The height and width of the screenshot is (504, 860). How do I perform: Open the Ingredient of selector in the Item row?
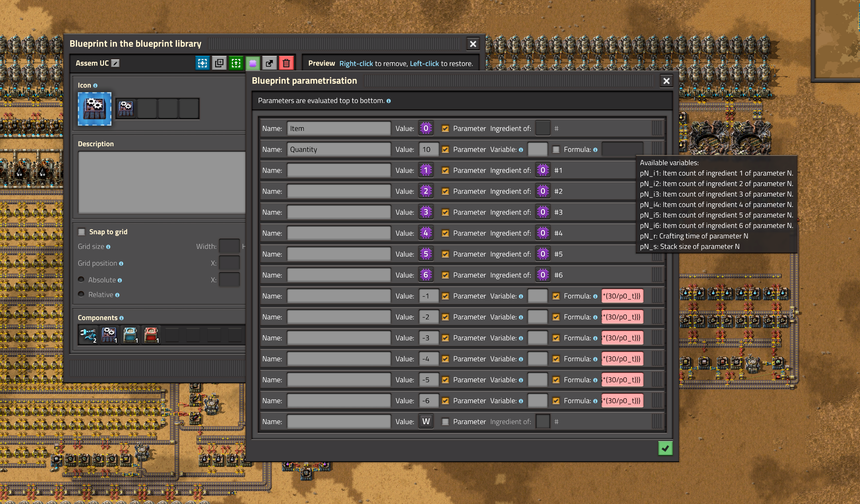click(x=543, y=128)
